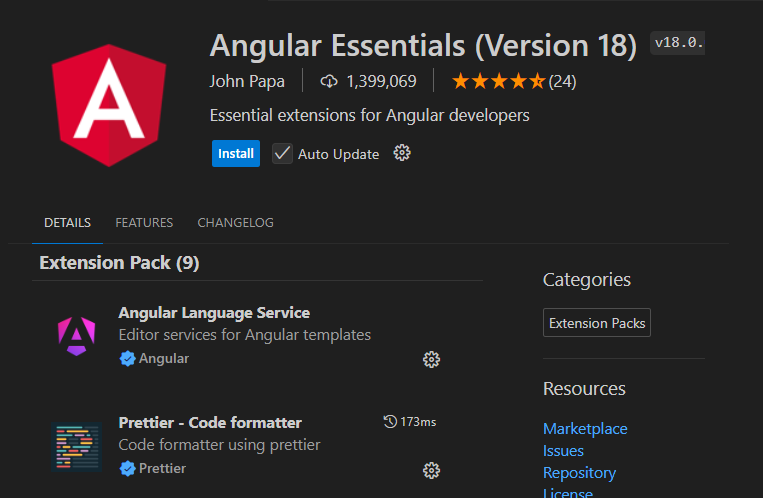Click the Prettier extension icon
Screen dimensions: 763x498
[77, 446]
